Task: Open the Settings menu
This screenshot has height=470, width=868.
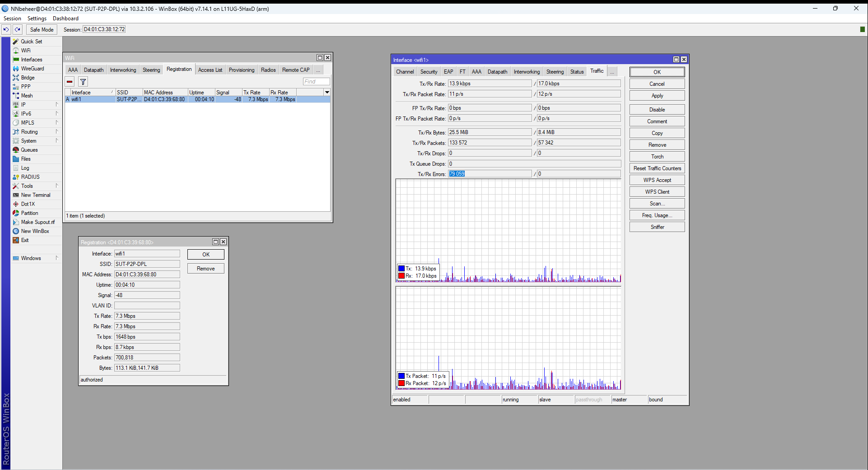Action: 37,19
